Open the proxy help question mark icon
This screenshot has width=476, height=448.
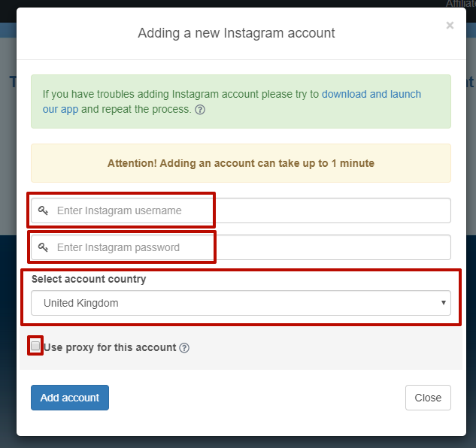(184, 348)
